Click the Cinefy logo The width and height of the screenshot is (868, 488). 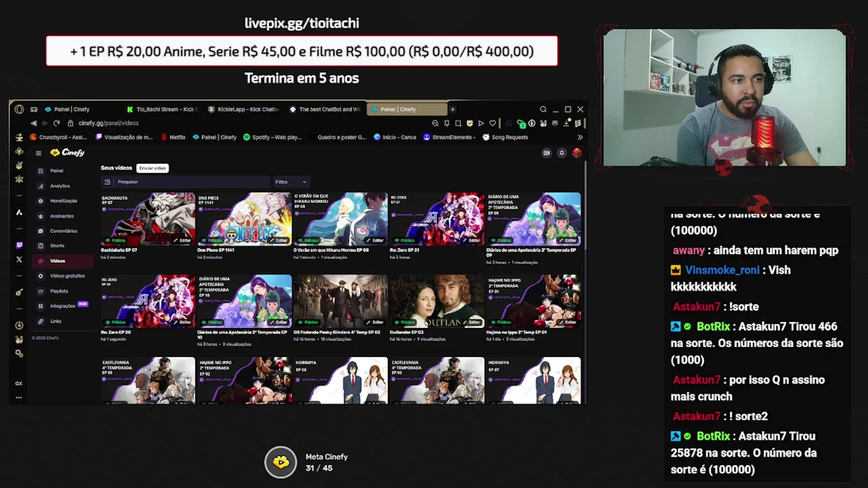(x=68, y=153)
